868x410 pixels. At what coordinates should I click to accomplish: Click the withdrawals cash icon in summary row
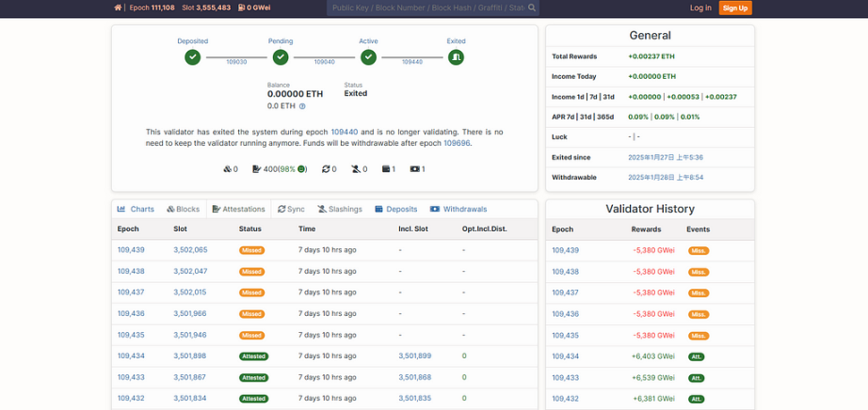(x=415, y=169)
